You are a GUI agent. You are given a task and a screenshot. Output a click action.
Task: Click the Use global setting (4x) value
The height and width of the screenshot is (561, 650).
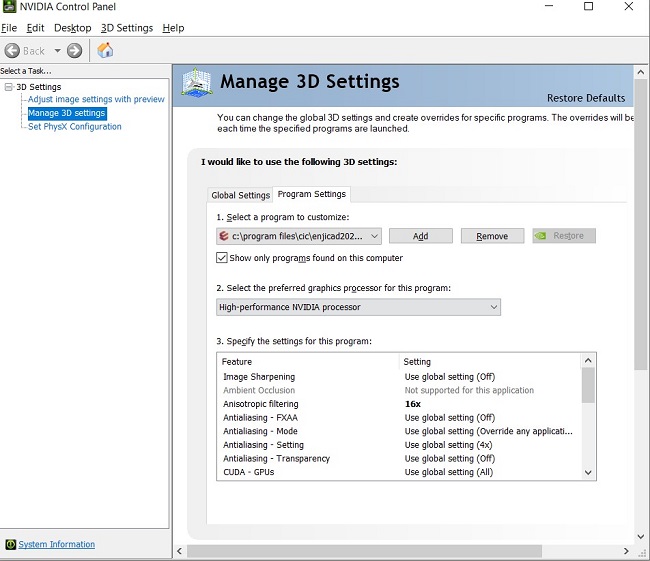[x=449, y=445]
